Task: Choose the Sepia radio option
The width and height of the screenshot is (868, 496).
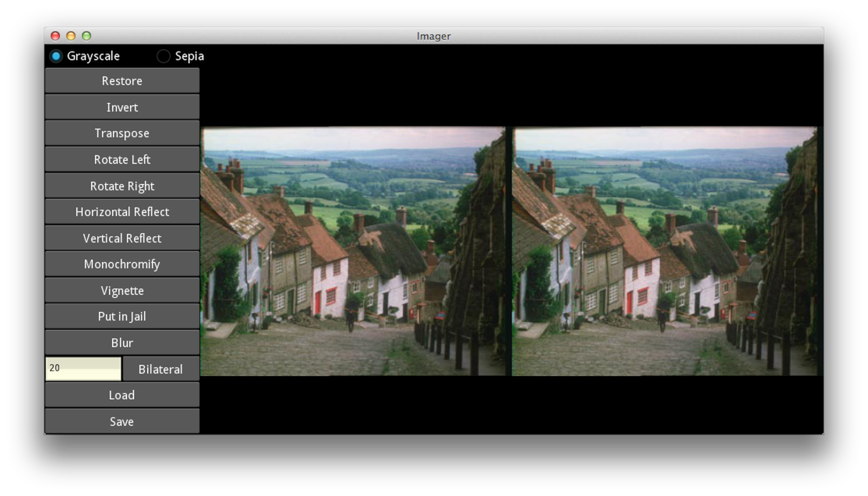Action: tap(164, 56)
